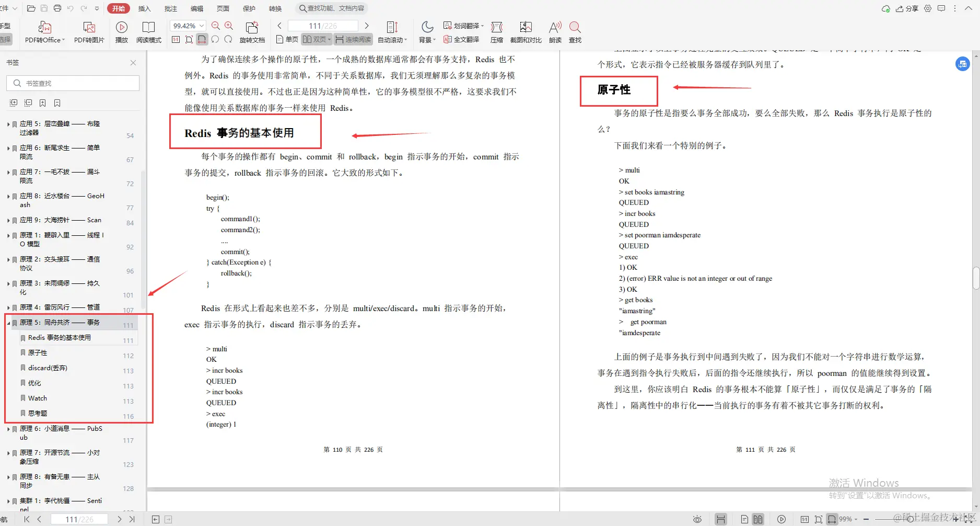Open the PDF转图片 conversion tool
Viewport: 980px width, 526px height.
89,31
